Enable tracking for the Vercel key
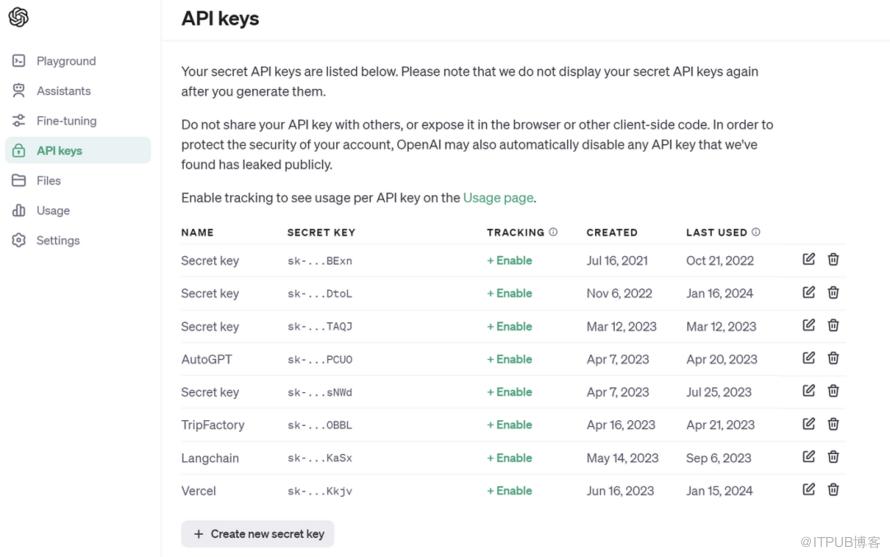This screenshot has height=557, width=890. tap(509, 491)
